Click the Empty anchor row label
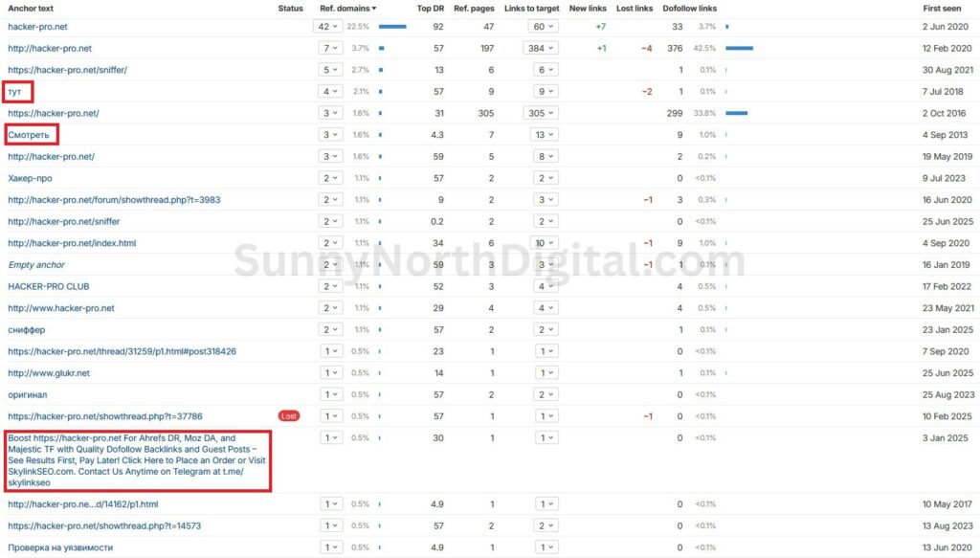980x558 pixels. pos(35,264)
